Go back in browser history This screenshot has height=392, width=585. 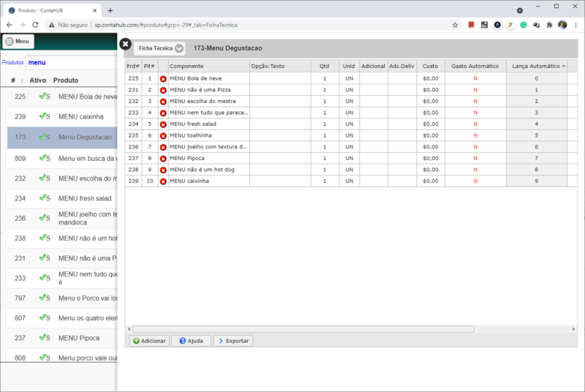(10, 25)
